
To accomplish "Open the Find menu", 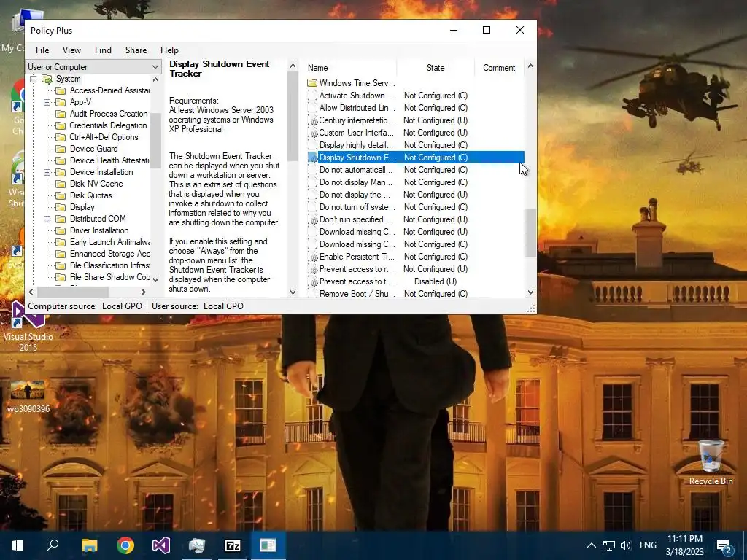I will 103,50.
